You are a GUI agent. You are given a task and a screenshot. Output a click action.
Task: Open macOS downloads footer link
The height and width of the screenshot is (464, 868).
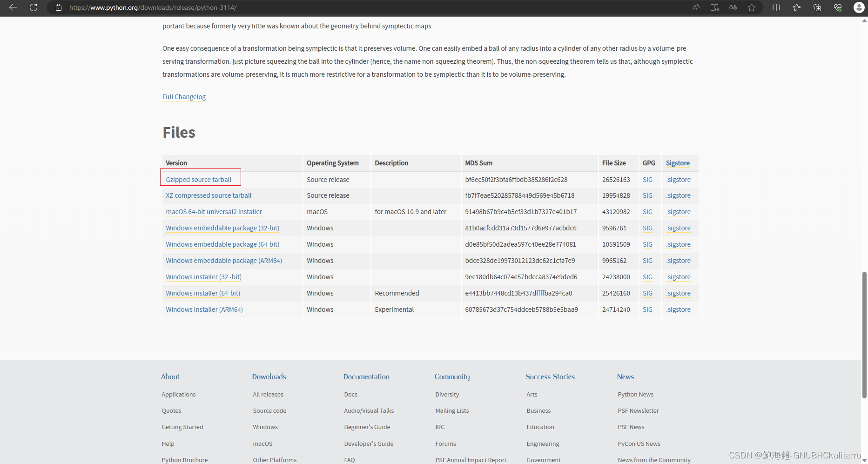262,444
